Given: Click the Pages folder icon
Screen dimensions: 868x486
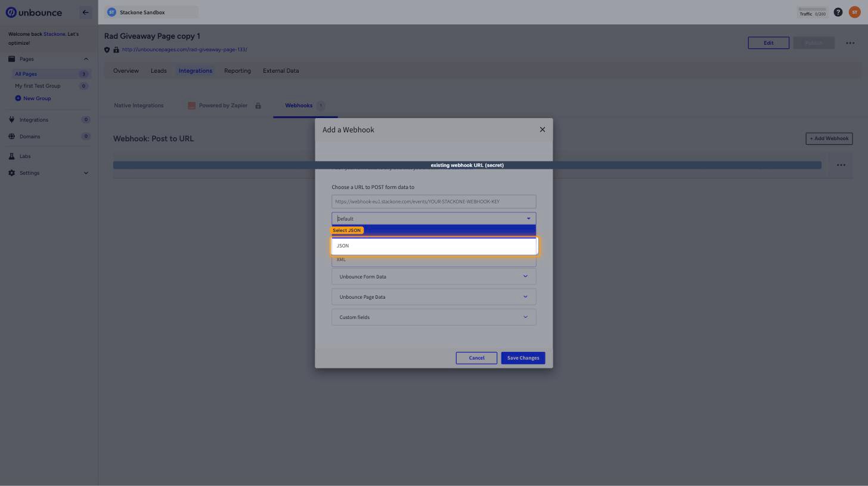Looking at the screenshot, I should tap(11, 59).
